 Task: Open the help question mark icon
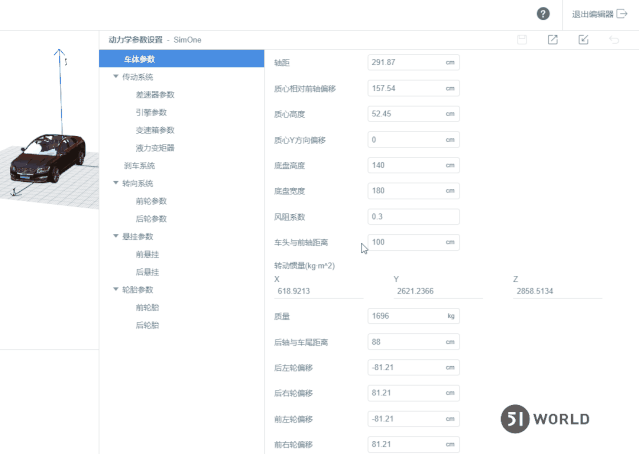coord(543,14)
